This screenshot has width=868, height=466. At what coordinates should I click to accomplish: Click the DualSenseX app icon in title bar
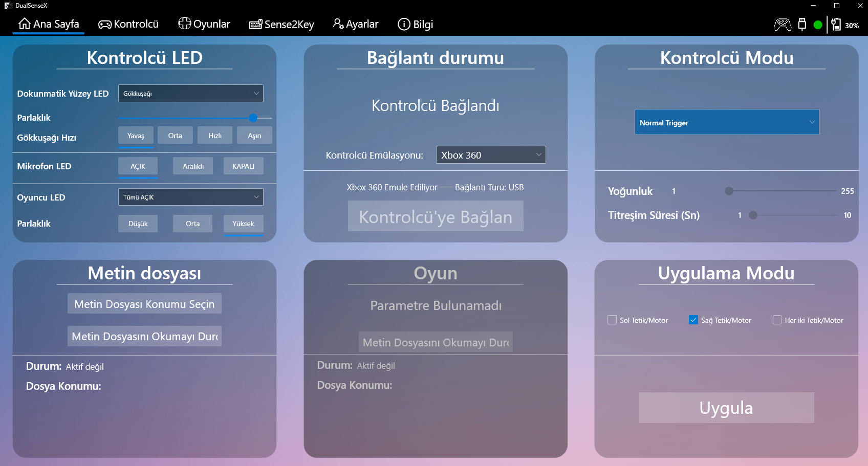coord(8,5)
